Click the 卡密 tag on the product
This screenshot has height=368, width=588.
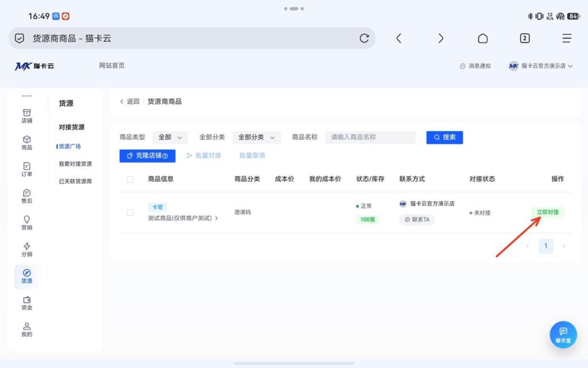[x=157, y=207]
